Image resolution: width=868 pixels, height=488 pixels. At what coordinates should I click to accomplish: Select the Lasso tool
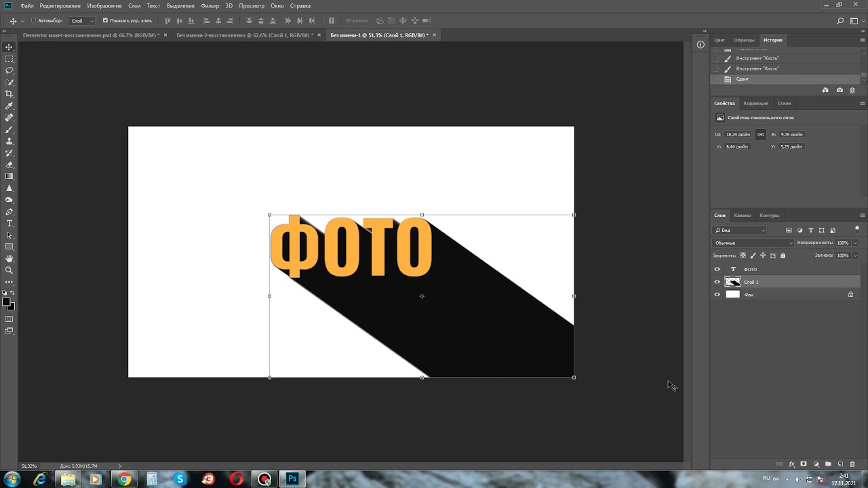(9, 70)
